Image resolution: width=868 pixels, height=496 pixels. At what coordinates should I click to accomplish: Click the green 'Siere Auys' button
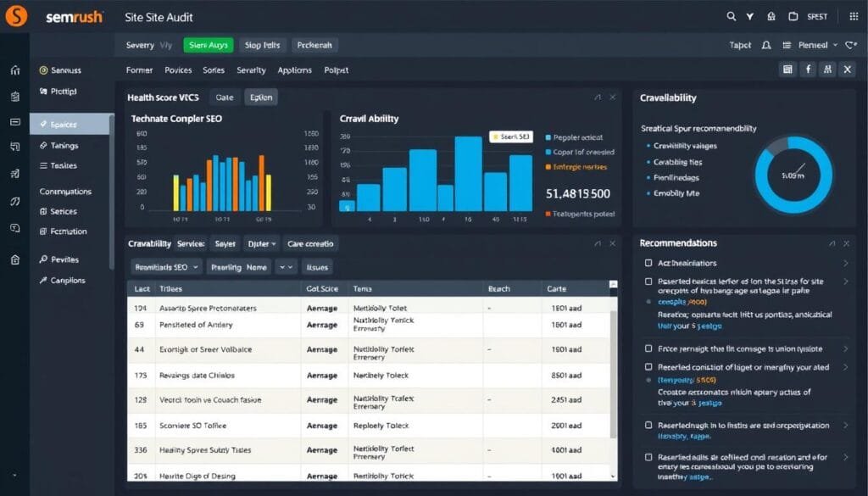tap(208, 45)
